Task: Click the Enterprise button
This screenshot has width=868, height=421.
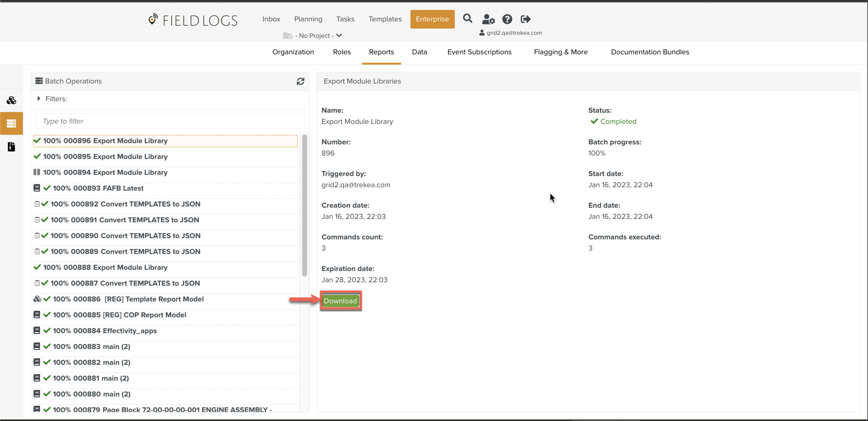Action: pos(432,19)
